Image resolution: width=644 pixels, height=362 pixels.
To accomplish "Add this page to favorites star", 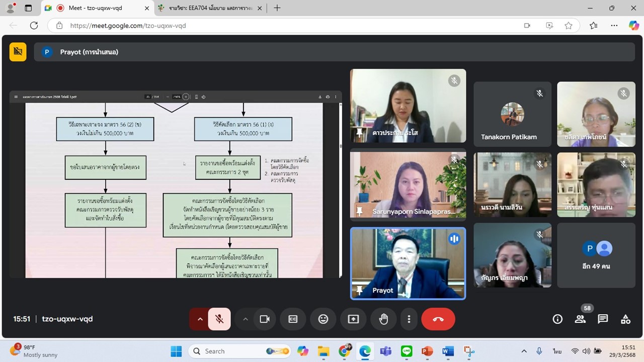I will click(569, 26).
